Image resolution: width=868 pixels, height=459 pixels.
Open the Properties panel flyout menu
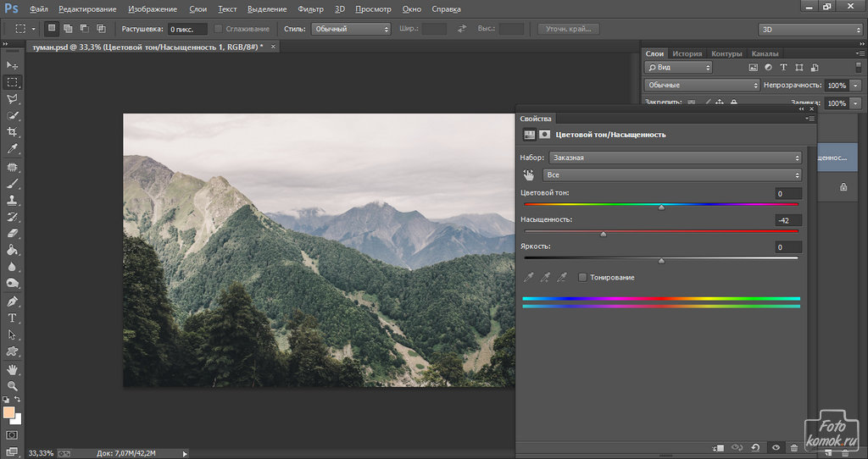810,119
